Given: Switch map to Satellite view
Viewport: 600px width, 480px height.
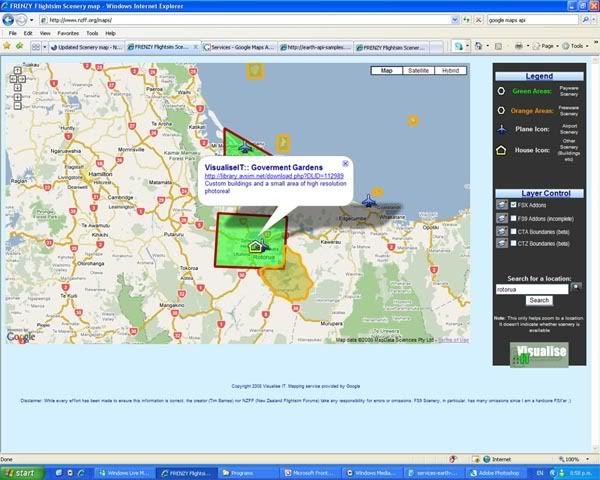Looking at the screenshot, I should click(419, 71).
